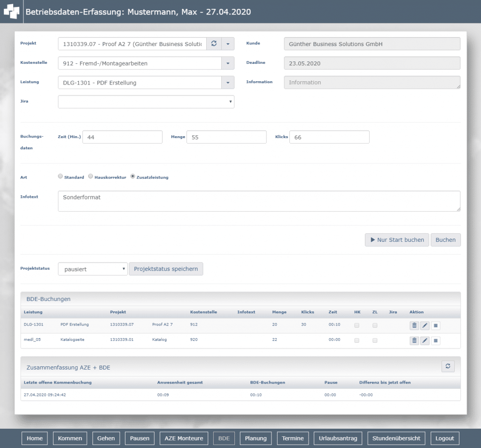Toggle HK checkbox in DLG-1301 row
The height and width of the screenshot is (448, 481).
(x=357, y=325)
